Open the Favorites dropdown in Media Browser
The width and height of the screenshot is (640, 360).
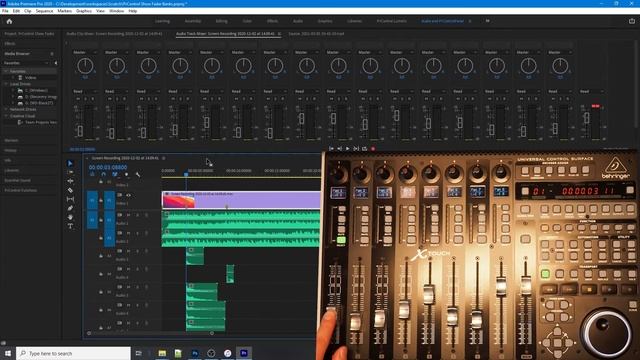point(26,63)
